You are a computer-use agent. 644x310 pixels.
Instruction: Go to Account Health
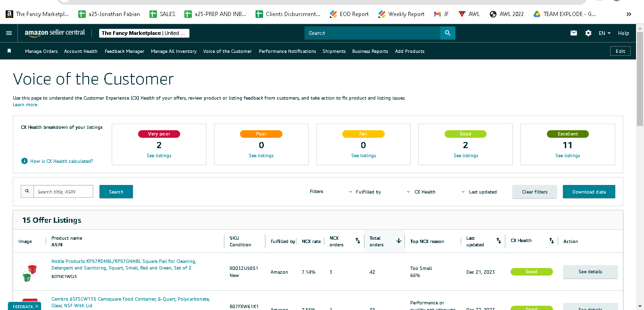[81, 51]
